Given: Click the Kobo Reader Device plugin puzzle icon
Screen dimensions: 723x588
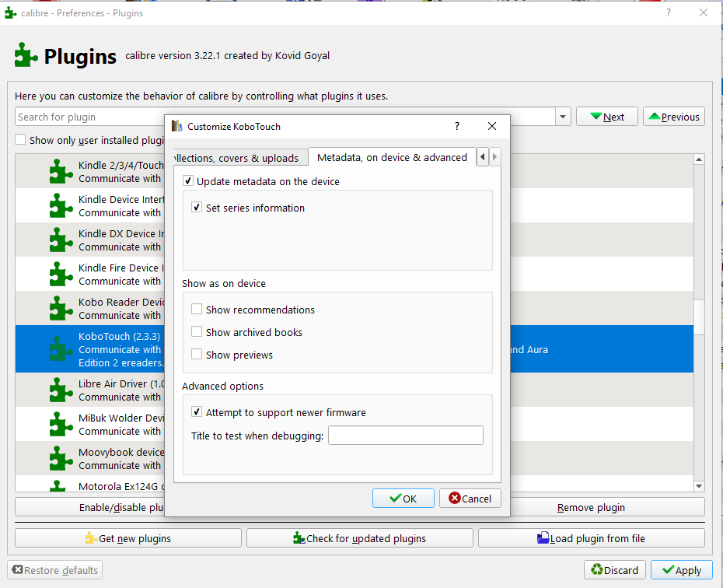Looking at the screenshot, I should tap(61, 308).
